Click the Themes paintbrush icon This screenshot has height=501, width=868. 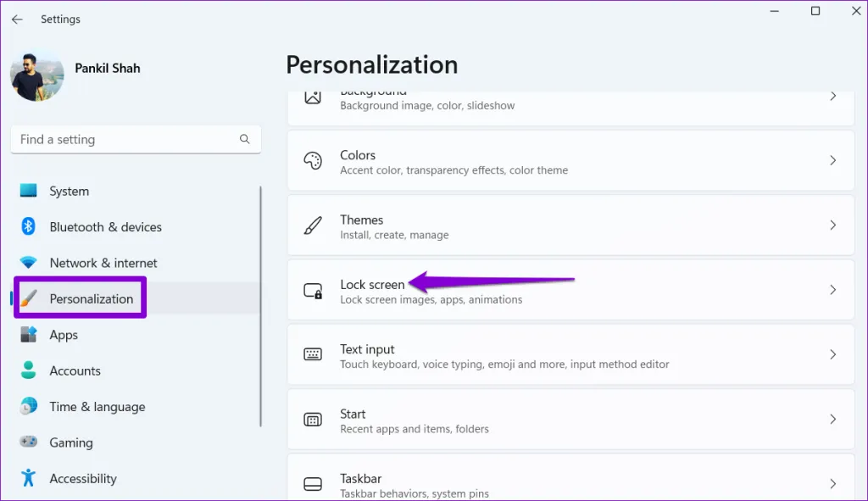[313, 225]
